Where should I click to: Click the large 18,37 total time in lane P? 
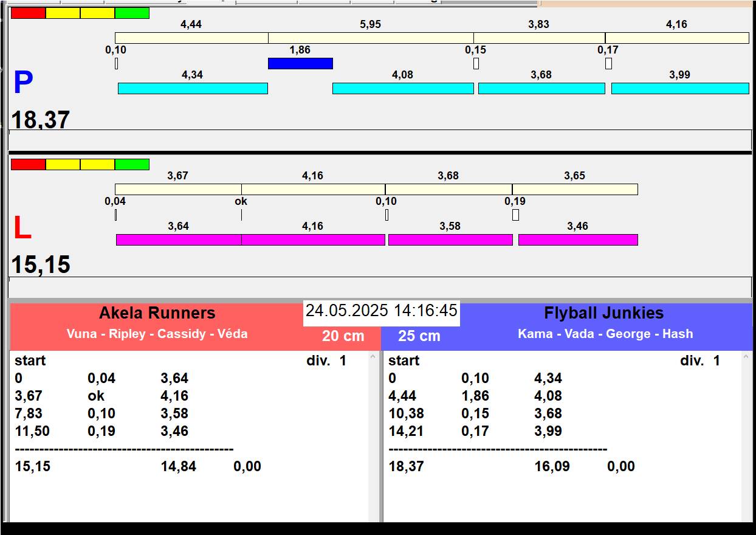click(41, 120)
